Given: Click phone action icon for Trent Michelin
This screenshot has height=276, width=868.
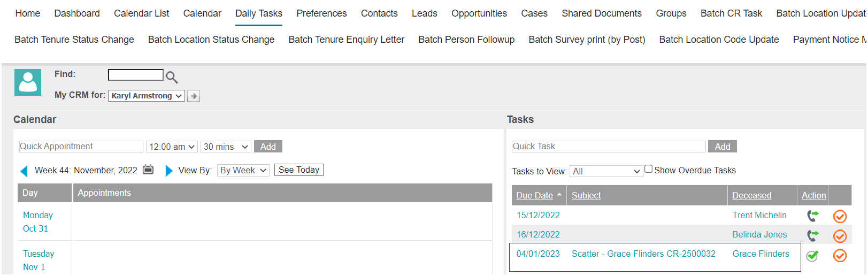Looking at the screenshot, I should [x=813, y=216].
